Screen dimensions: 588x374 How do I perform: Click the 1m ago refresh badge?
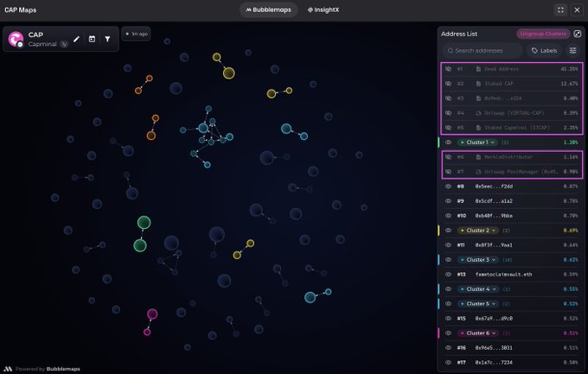[x=137, y=34]
